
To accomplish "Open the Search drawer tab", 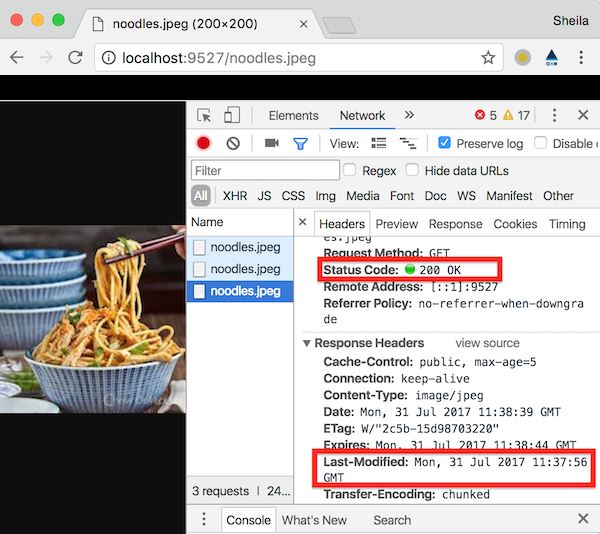I will [x=392, y=520].
